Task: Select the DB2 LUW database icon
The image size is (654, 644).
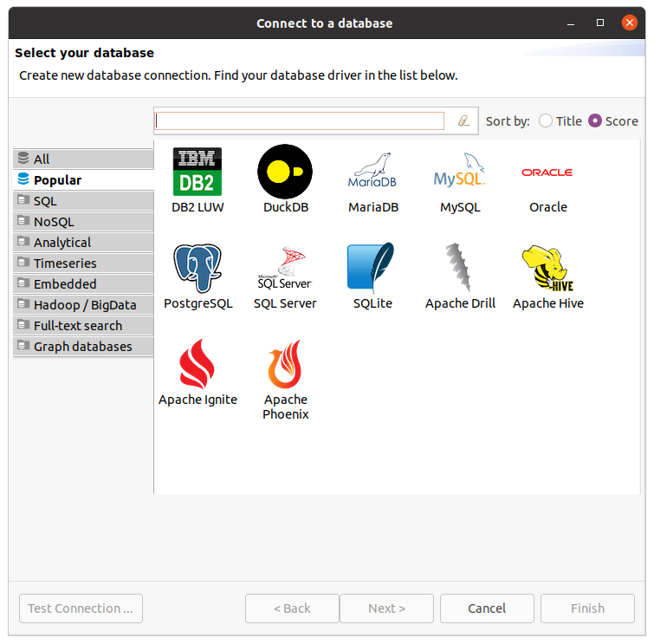Action: coord(197,171)
